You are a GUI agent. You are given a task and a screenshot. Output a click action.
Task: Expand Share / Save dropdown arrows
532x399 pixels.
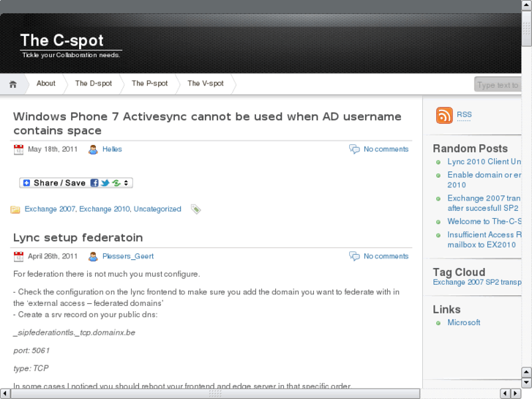pyautogui.click(x=126, y=183)
